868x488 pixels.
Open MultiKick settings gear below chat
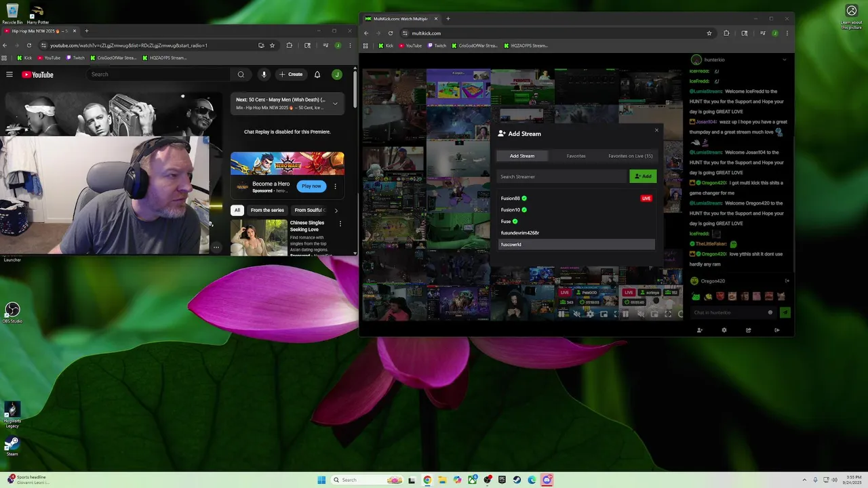point(724,330)
